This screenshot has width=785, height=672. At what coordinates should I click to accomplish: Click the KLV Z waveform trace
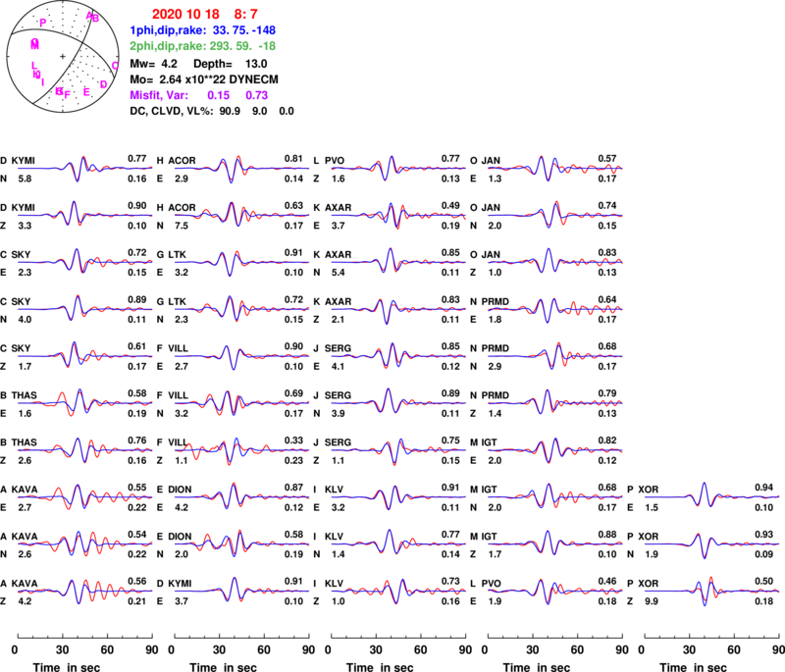[x=398, y=591]
